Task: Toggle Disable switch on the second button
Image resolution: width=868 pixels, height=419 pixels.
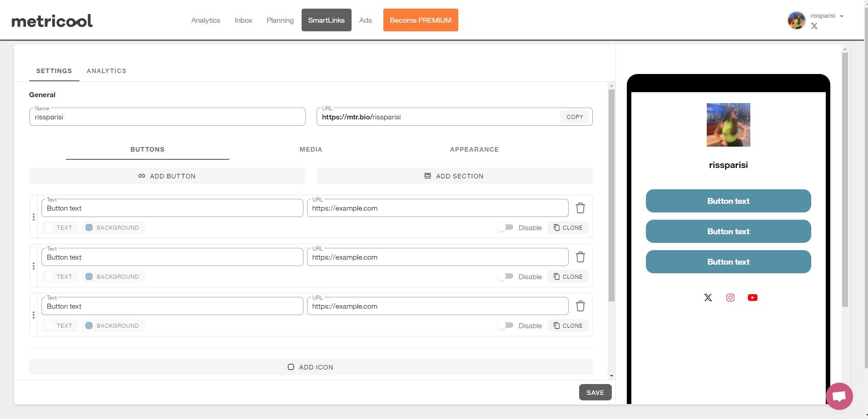Action: 505,276
